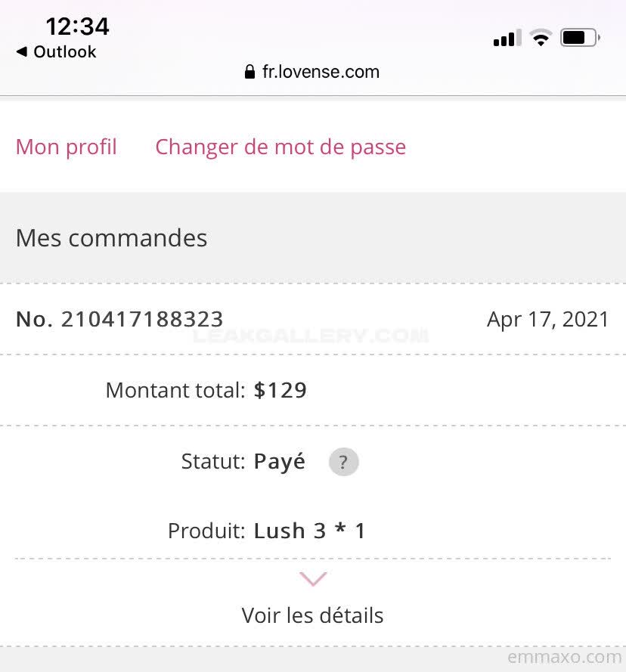Tap the $129 total amount
The image size is (626, 672).
pyautogui.click(x=280, y=390)
